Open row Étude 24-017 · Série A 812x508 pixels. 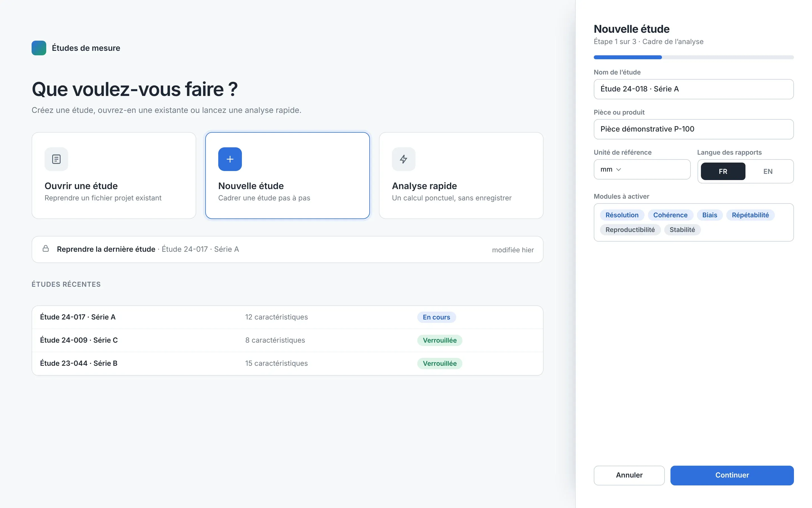pyautogui.click(x=288, y=317)
